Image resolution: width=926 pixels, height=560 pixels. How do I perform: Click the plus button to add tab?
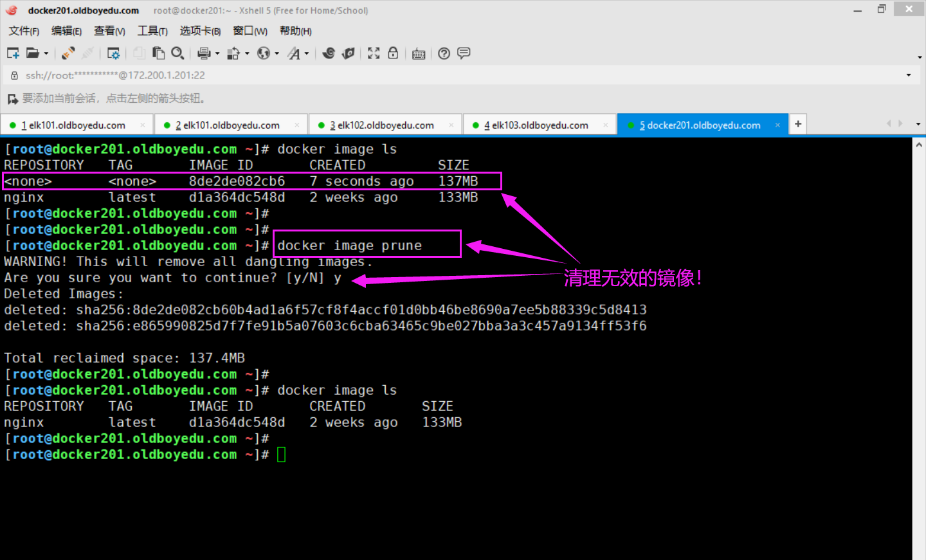pyautogui.click(x=798, y=124)
